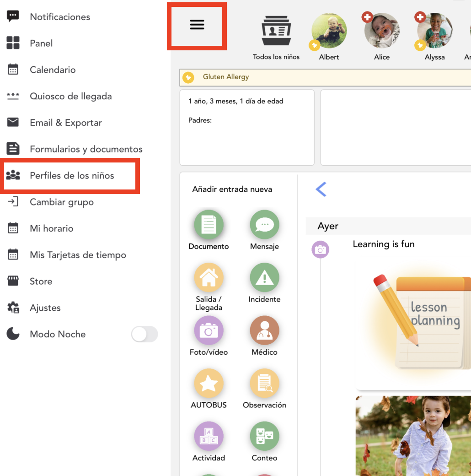
Task: Click the Perfiles group people icon
Action: (x=13, y=175)
